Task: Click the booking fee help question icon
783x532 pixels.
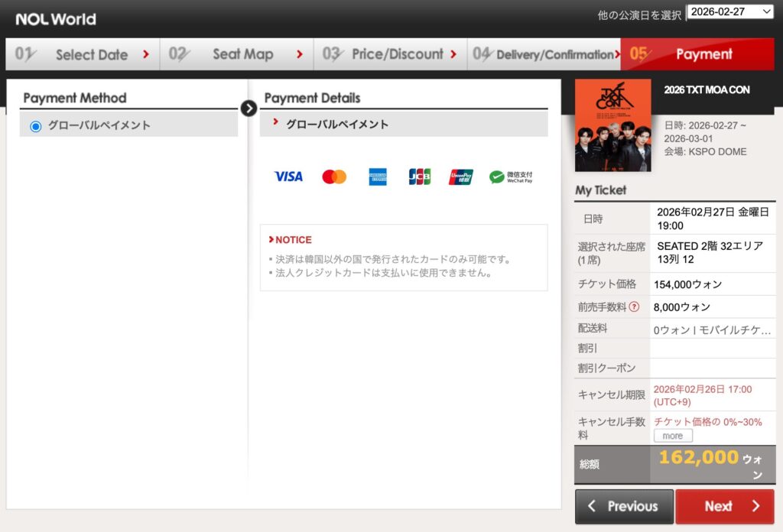Action: click(x=634, y=307)
